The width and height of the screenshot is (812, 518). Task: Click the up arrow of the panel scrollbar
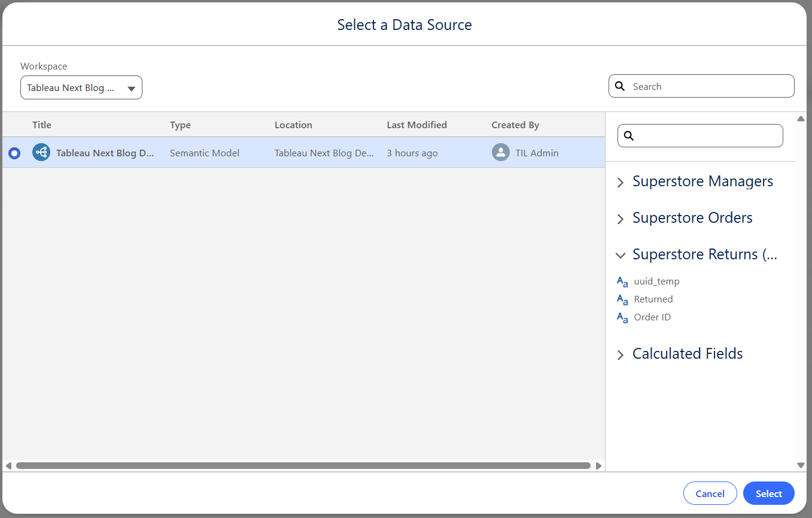coord(801,119)
